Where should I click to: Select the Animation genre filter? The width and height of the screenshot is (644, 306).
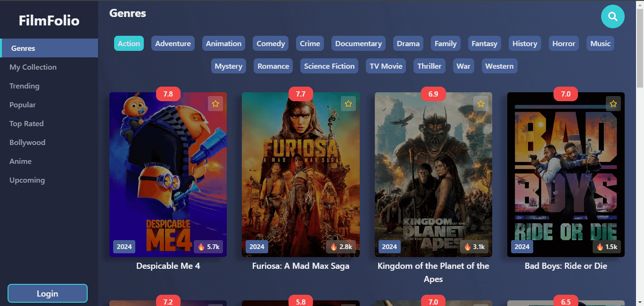[223, 43]
